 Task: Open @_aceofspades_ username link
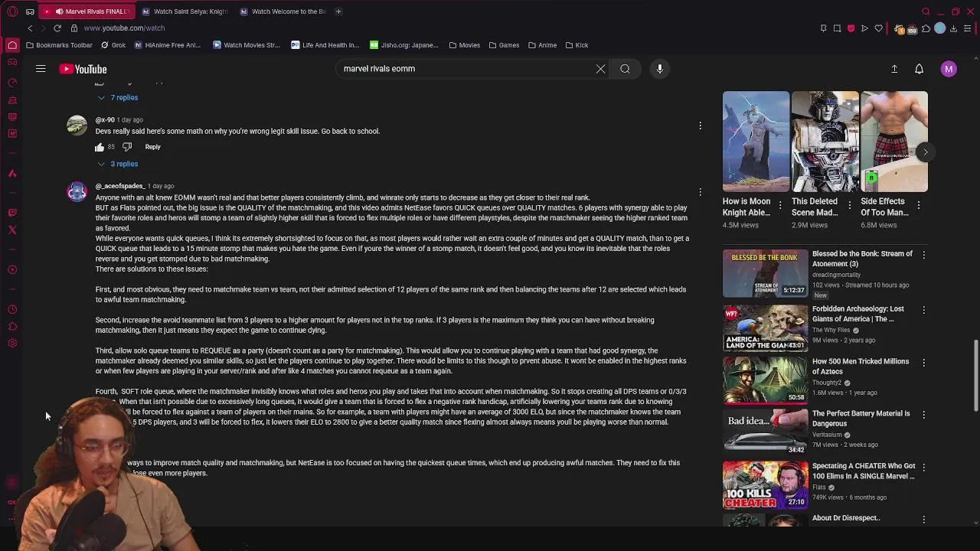click(119, 186)
